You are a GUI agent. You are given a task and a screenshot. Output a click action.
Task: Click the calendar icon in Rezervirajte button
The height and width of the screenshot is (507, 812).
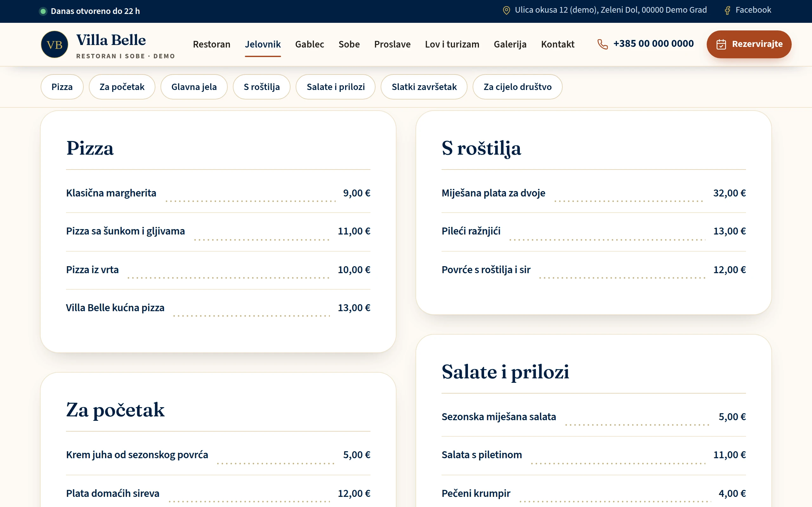click(721, 44)
